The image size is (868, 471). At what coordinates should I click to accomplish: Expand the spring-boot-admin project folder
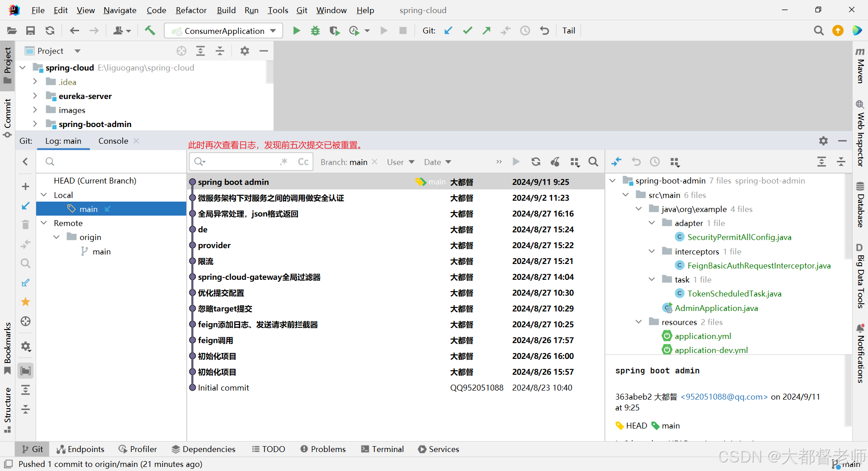tap(35, 124)
